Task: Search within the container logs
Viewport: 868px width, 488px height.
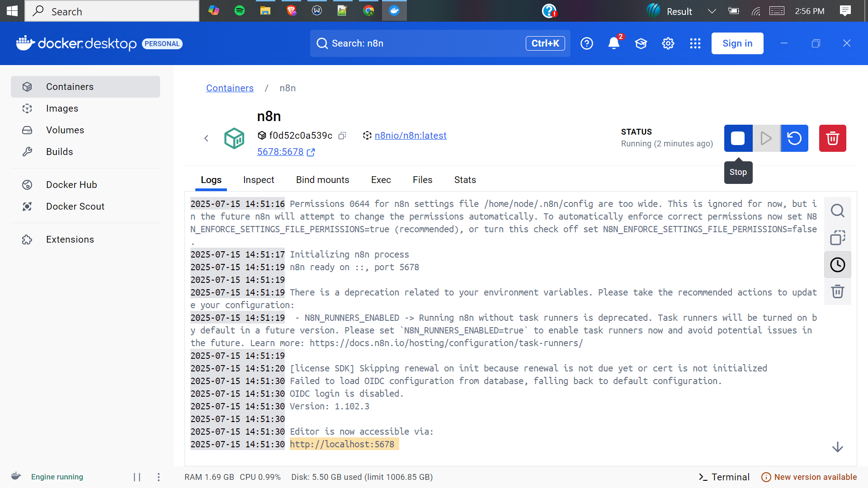Action: pyautogui.click(x=838, y=211)
